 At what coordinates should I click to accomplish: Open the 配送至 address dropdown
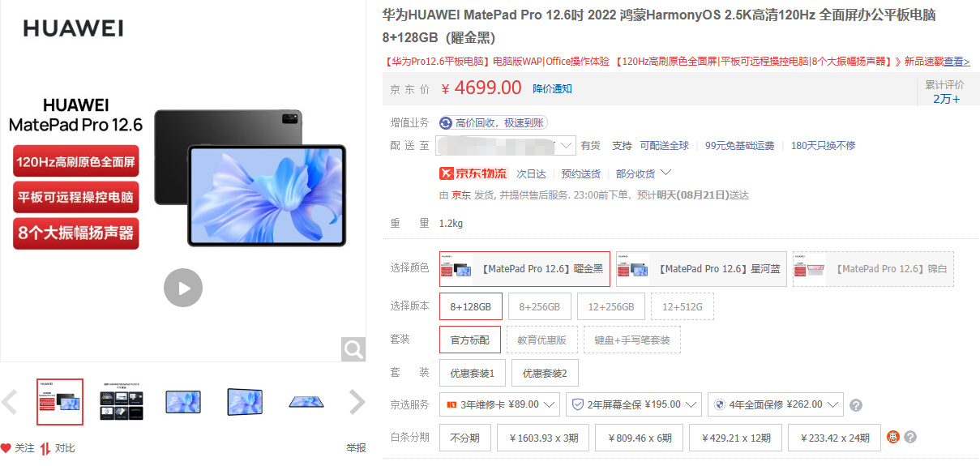pyautogui.click(x=506, y=146)
